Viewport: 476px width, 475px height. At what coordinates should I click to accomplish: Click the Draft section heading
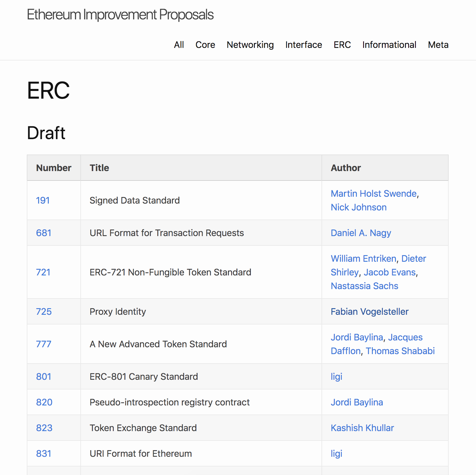[x=46, y=133]
